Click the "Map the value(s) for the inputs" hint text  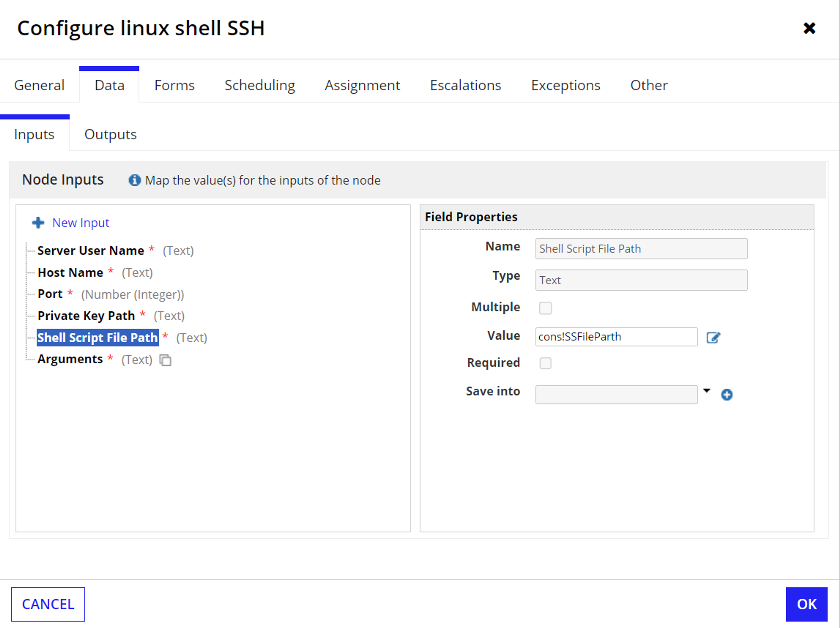[x=262, y=180]
